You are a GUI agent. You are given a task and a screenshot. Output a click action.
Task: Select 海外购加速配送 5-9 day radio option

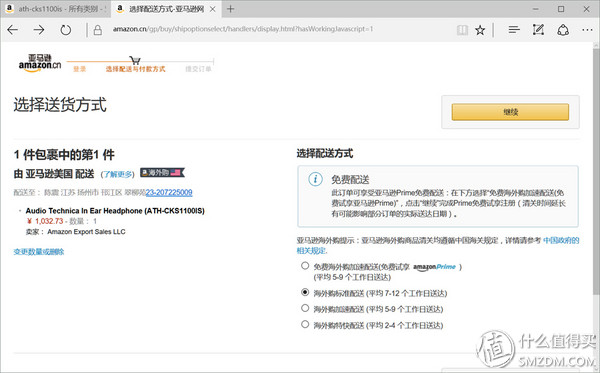305,308
